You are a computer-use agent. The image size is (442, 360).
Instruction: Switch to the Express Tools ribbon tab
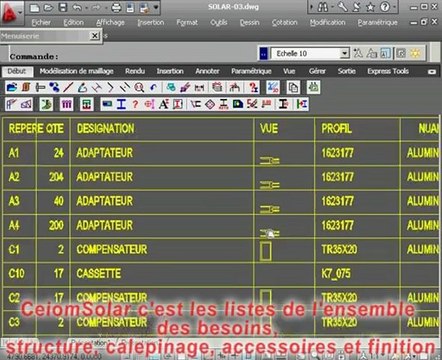[388, 71]
